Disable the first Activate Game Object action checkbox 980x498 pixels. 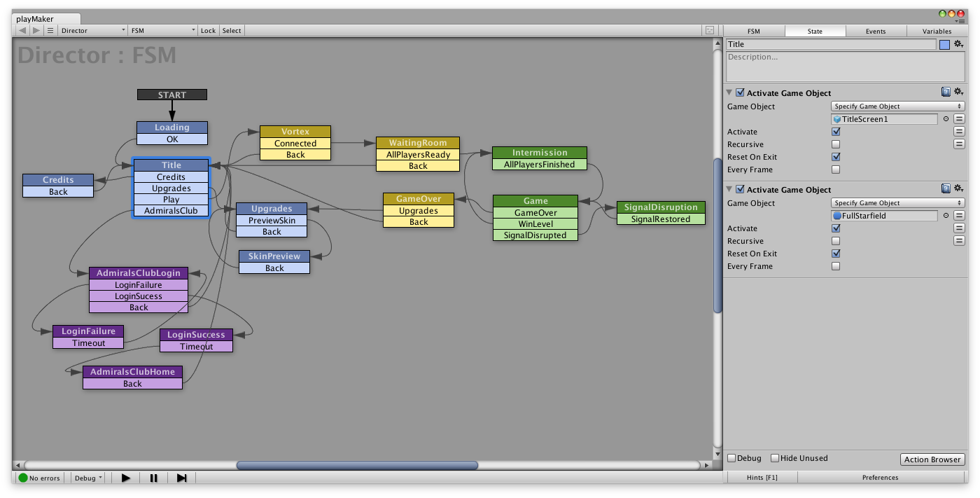tap(740, 92)
